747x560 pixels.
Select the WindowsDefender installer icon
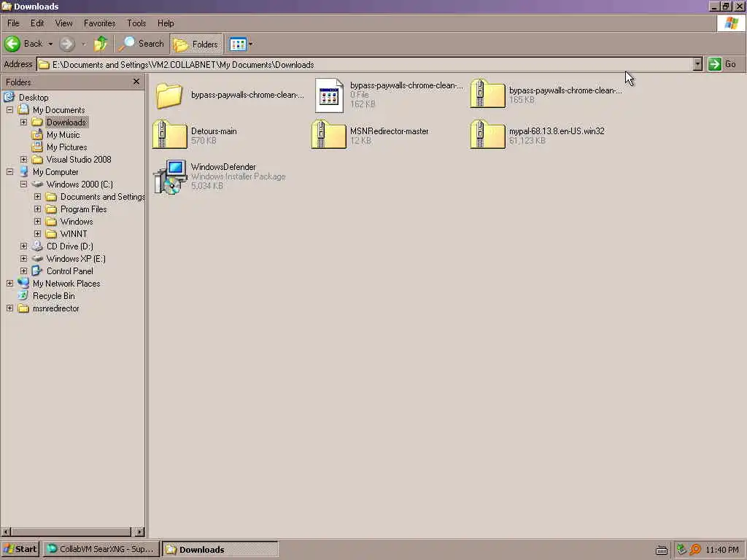170,176
